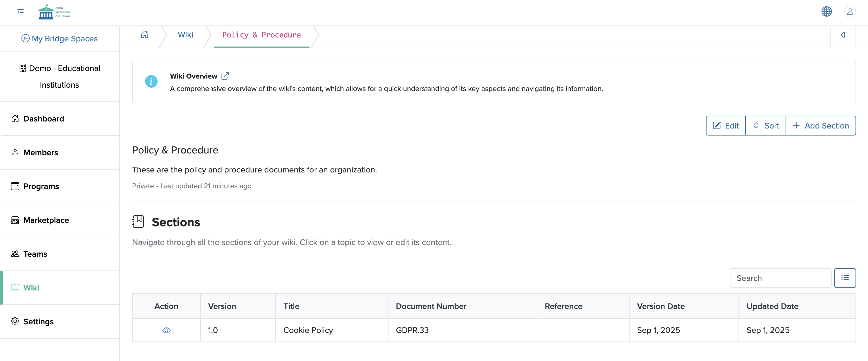
Task: Open the Programs menu item
Action: tap(60, 186)
